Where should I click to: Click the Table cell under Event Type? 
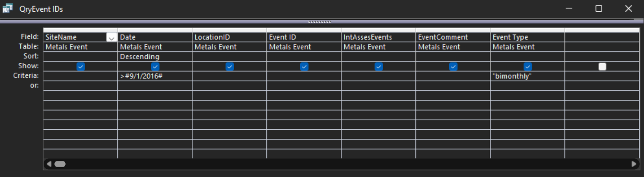coord(527,47)
